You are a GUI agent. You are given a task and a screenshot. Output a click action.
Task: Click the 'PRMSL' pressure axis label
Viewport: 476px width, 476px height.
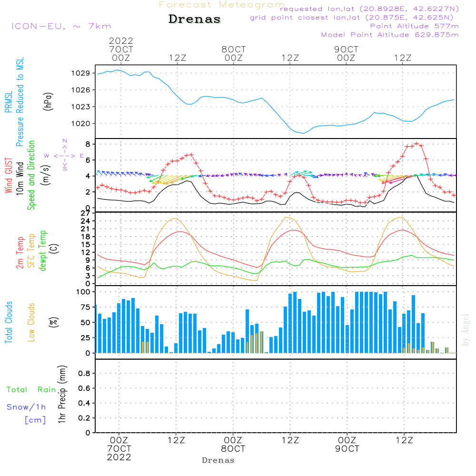[x=9, y=102]
